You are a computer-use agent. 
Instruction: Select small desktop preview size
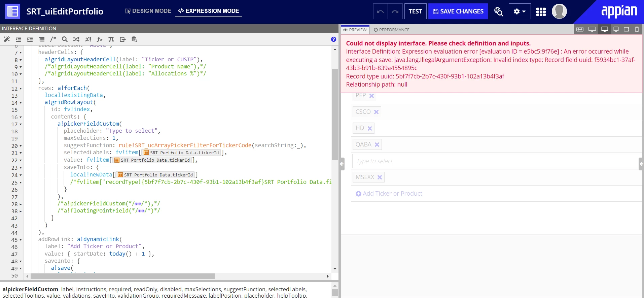(616, 29)
